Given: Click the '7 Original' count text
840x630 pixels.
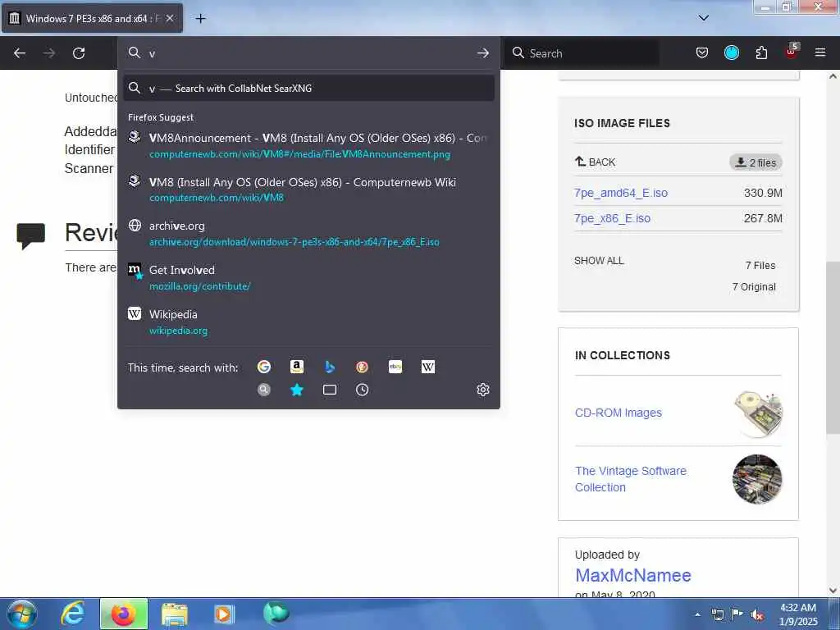Looking at the screenshot, I should pyautogui.click(x=754, y=286).
